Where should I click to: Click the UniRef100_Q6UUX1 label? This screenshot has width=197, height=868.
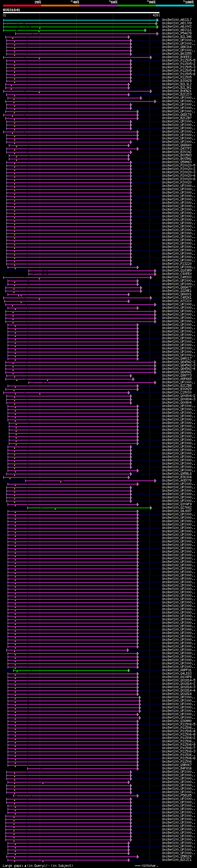click(x=177, y=294)
